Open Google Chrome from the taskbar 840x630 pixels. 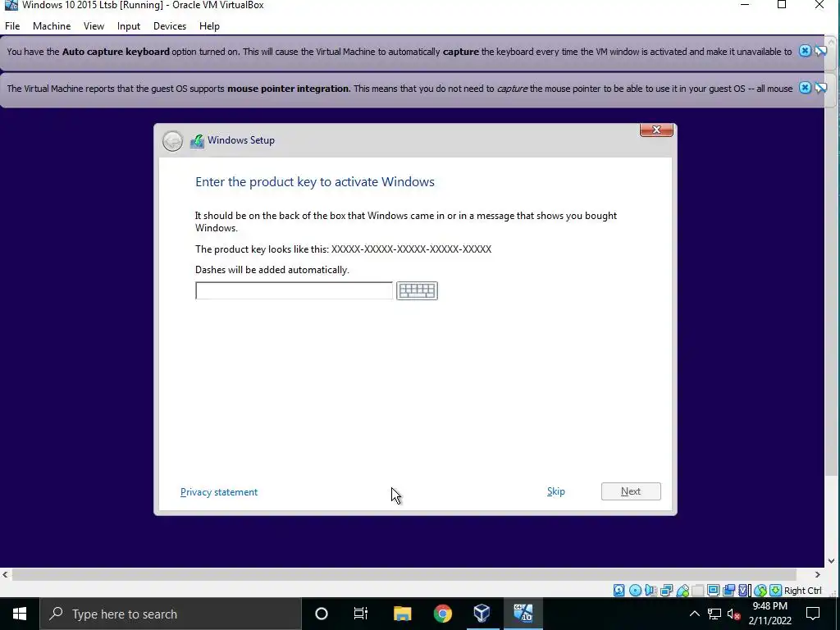[x=442, y=614]
